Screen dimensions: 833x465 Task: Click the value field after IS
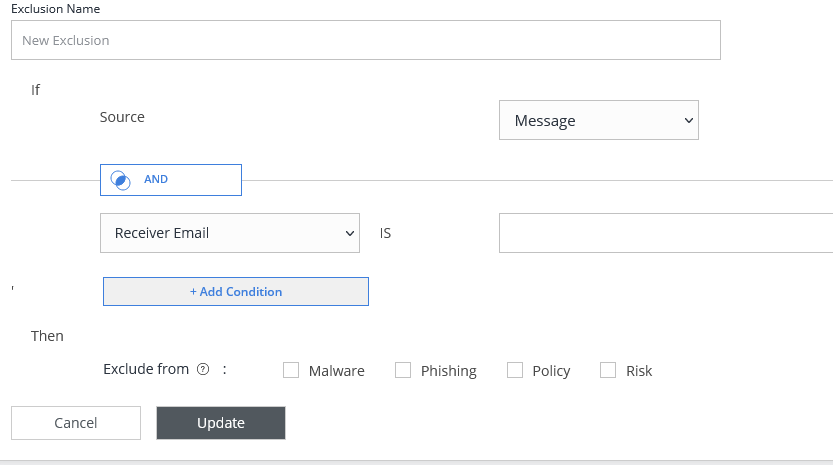(665, 233)
